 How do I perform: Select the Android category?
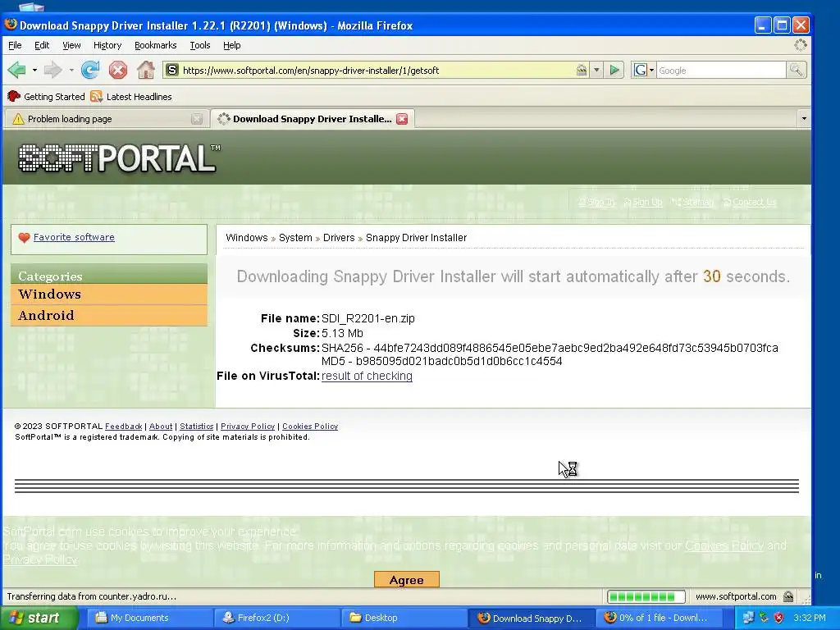109,315
